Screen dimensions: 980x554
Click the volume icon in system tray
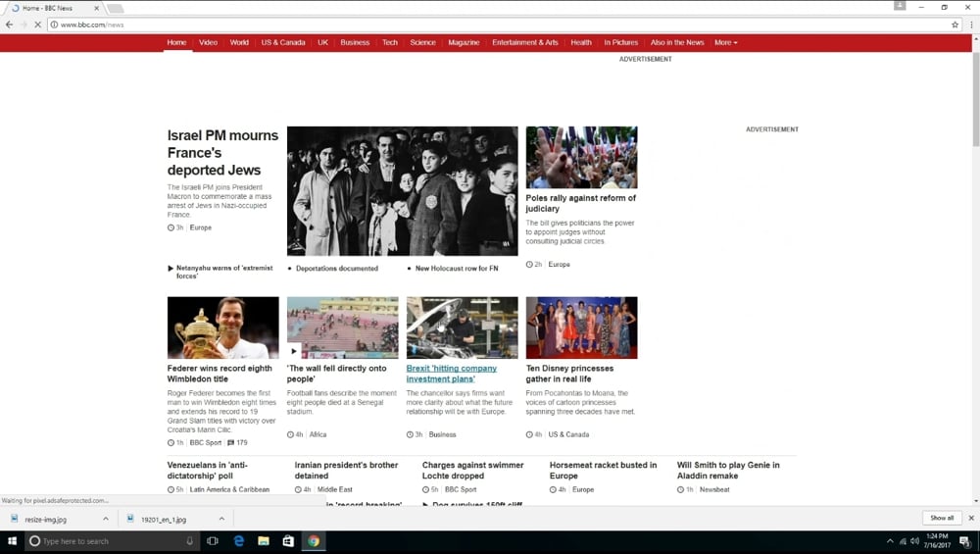click(x=914, y=541)
